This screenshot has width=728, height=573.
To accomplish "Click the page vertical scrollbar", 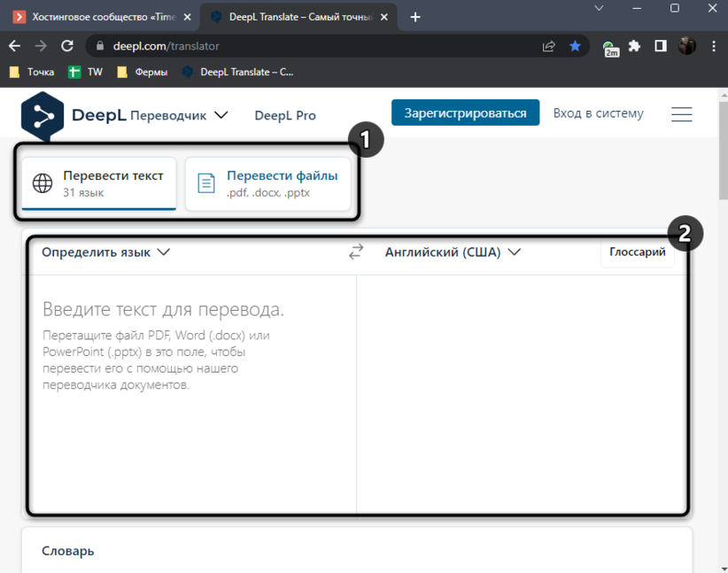I will tap(724, 151).
